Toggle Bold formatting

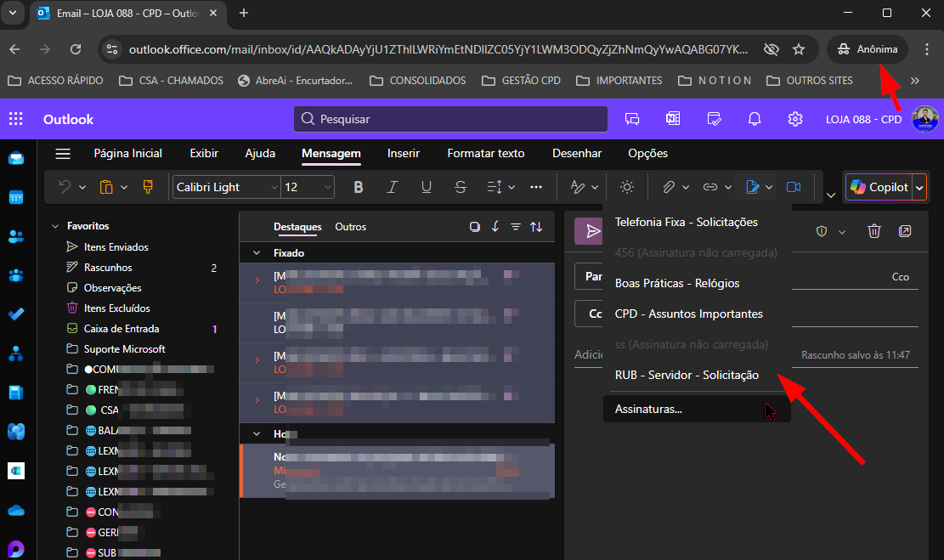[359, 187]
